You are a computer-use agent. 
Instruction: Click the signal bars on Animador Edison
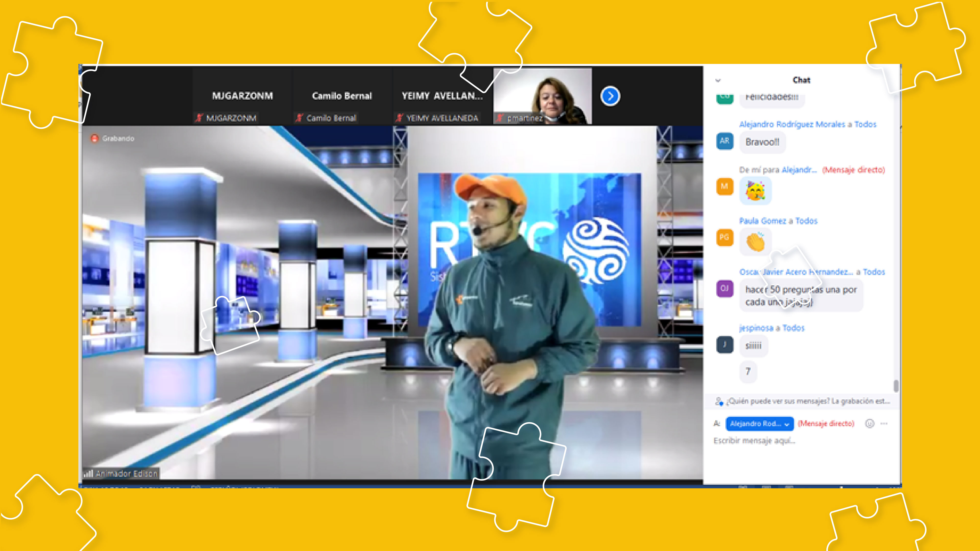coord(88,474)
